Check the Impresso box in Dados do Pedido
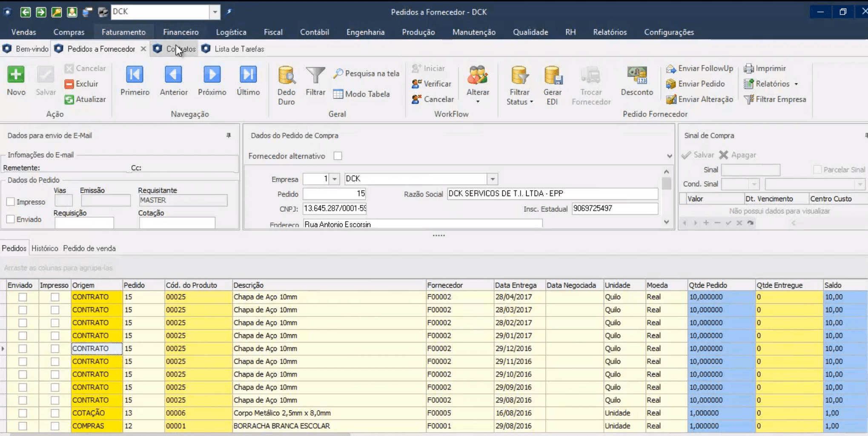The image size is (868, 436). click(11, 202)
